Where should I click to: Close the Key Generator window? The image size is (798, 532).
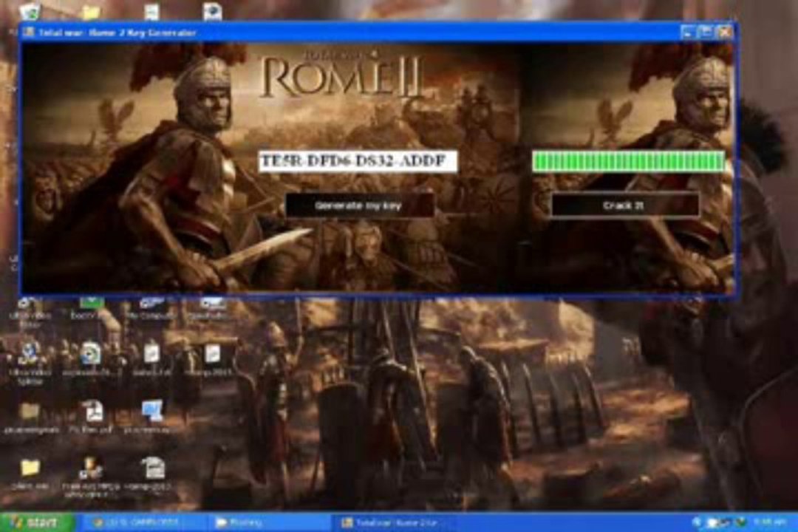(x=724, y=32)
